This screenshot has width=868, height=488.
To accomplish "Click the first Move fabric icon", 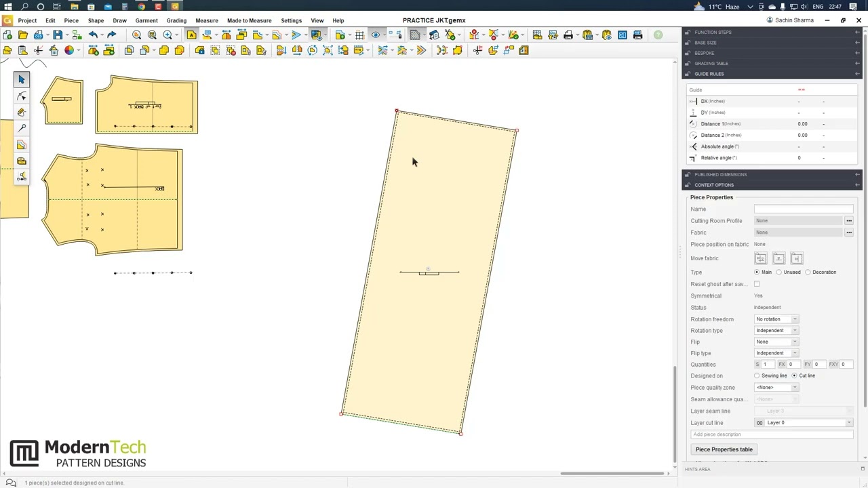I will coord(760,258).
